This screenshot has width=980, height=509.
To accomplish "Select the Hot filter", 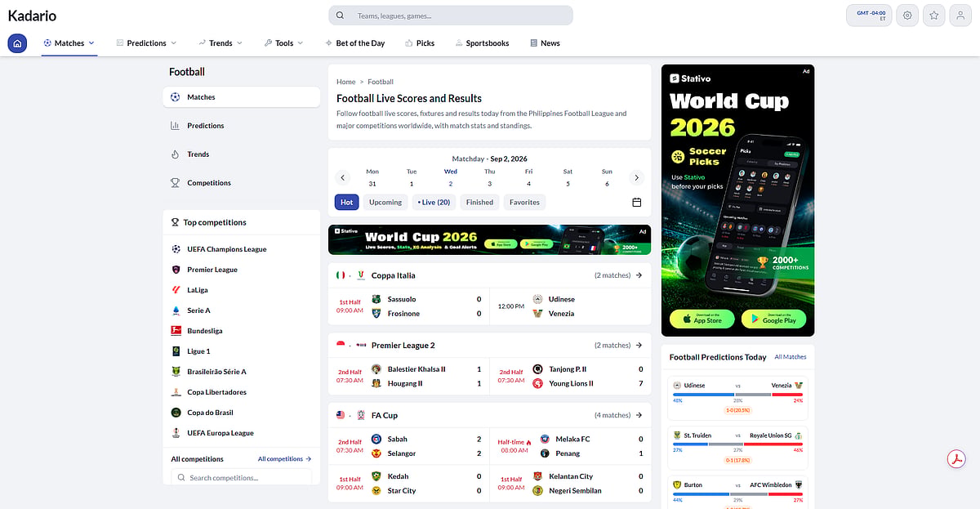I will (347, 202).
